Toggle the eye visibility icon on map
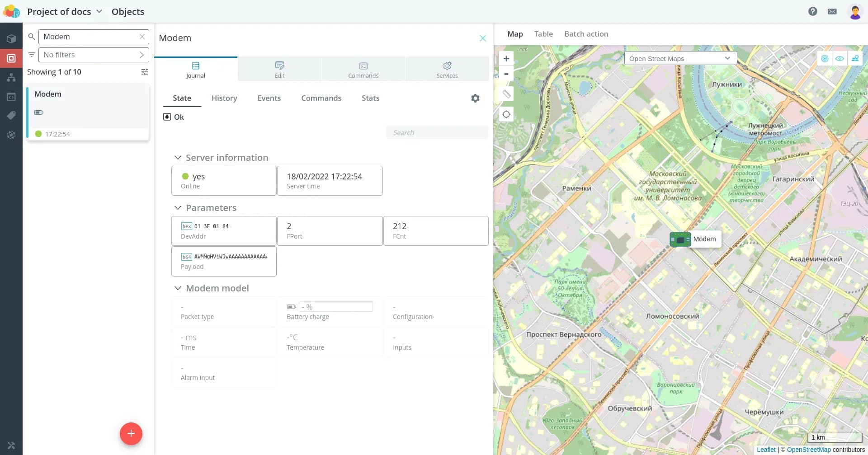The width and height of the screenshot is (868, 455). 840,58
